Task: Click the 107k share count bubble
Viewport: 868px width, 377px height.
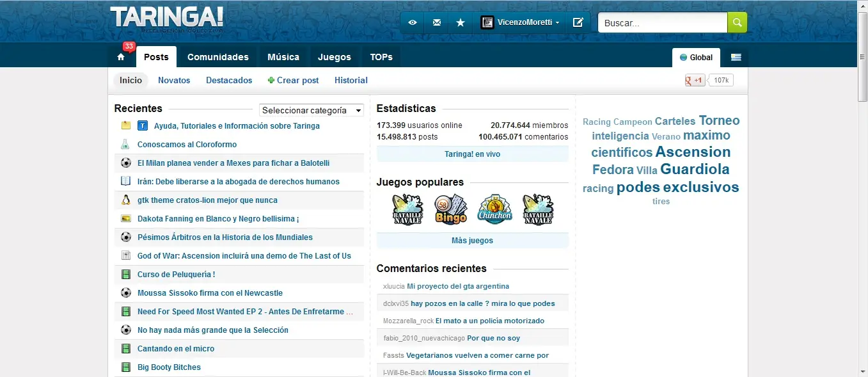Action: click(722, 81)
